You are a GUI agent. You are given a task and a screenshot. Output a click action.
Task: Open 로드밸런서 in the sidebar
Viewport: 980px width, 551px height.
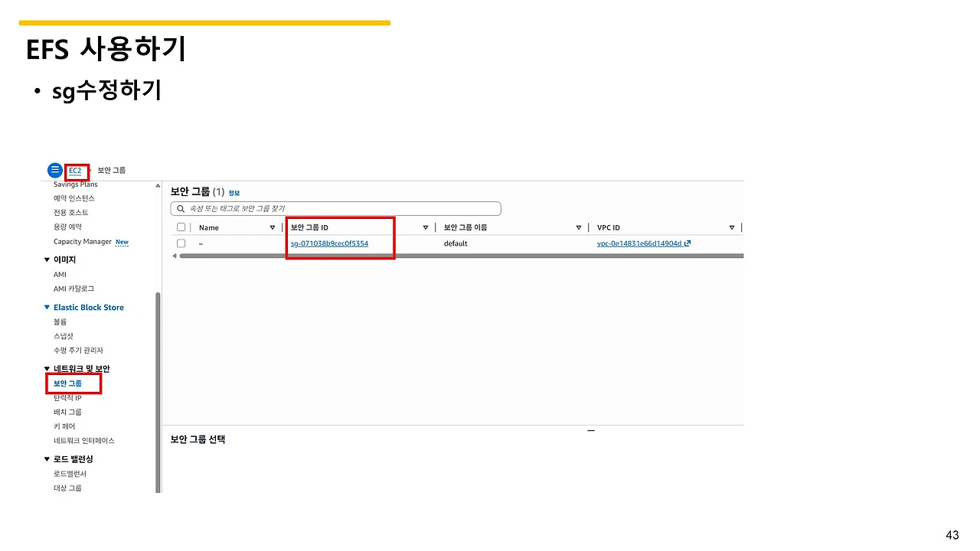point(70,474)
